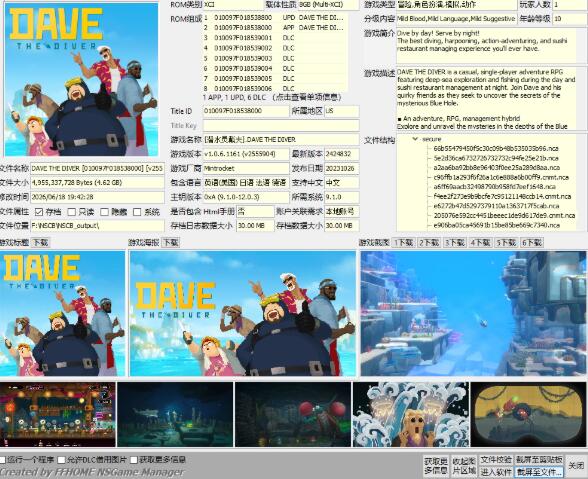The width and height of the screenshot is (588, 479).
Task: Click the 6下载 screenshot button
Action: pyautogui.click(x=532, y=243)
